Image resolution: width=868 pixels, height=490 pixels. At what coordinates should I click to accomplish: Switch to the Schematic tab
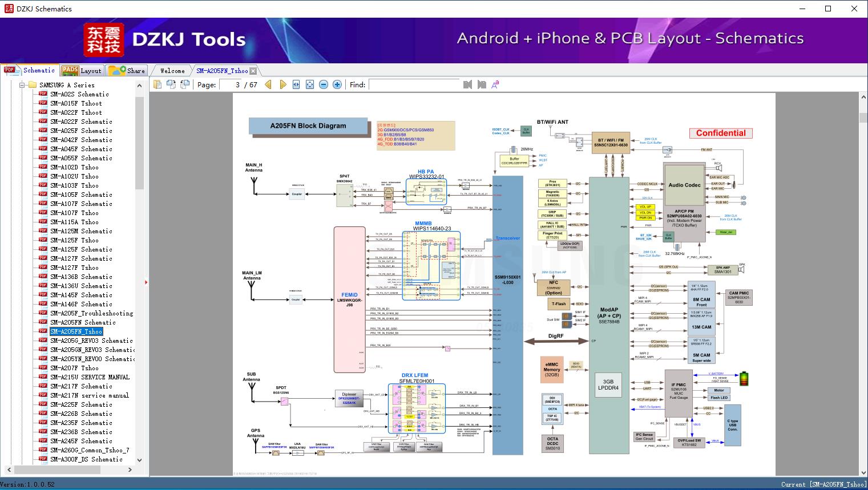click(x=30, y=70)
